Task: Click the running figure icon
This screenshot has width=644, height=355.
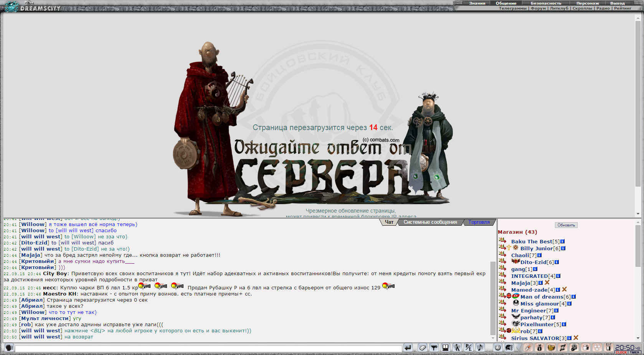Action: click(x=457, y=348)
